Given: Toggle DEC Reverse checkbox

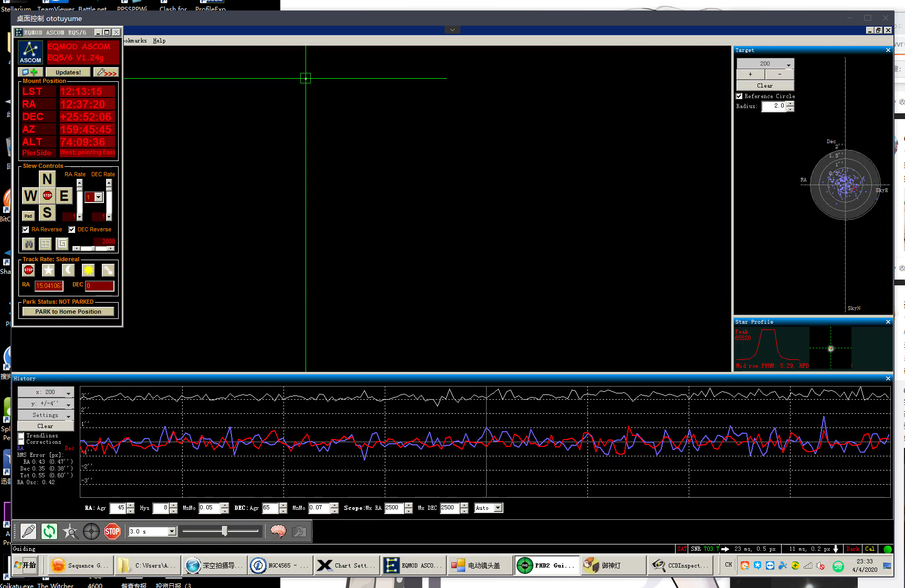Looking at the screenshot, I should [72, 229].
